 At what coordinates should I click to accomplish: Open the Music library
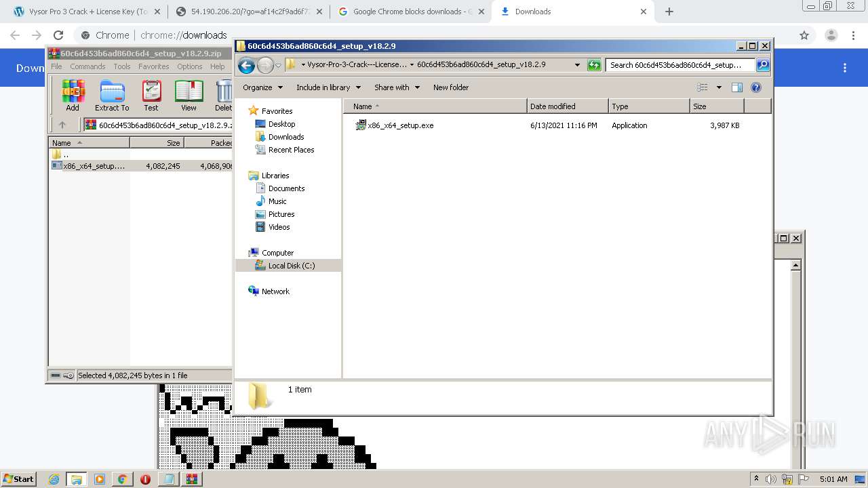[277, 201]
